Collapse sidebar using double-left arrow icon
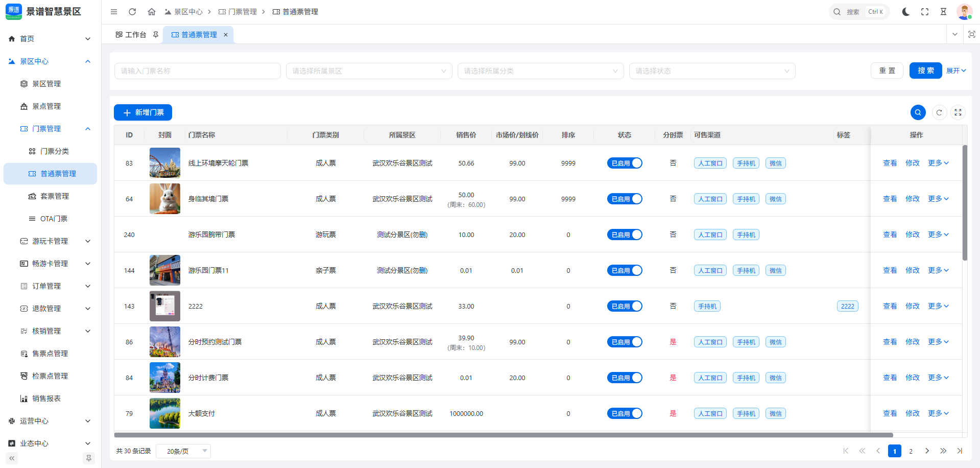Screen dimensions: 980x468 click(12, 458)
